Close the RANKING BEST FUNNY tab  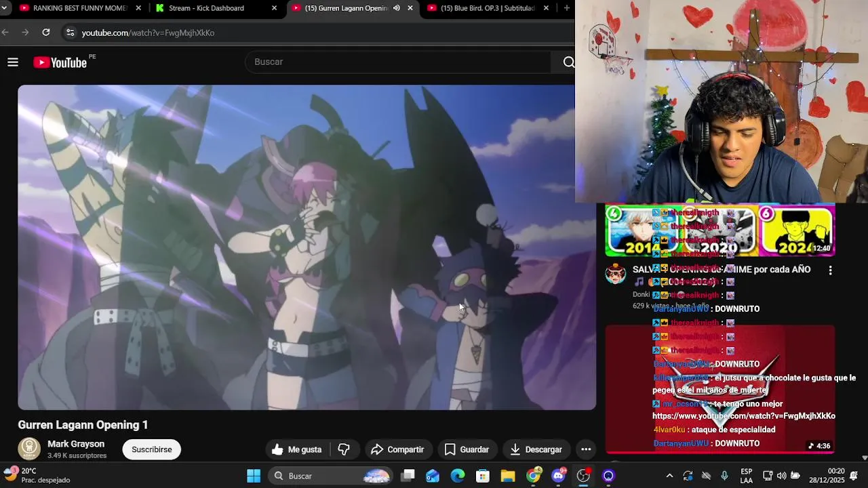[138, 8]
